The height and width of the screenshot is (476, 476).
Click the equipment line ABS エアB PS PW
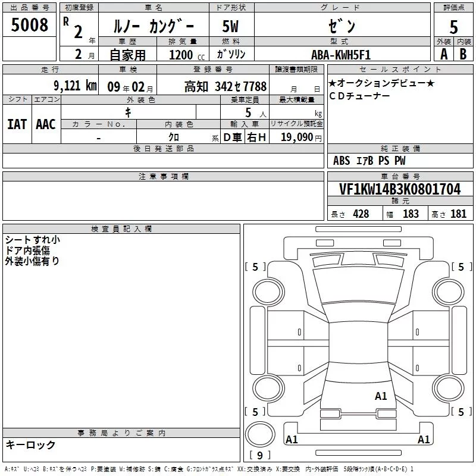coord(369,161)
